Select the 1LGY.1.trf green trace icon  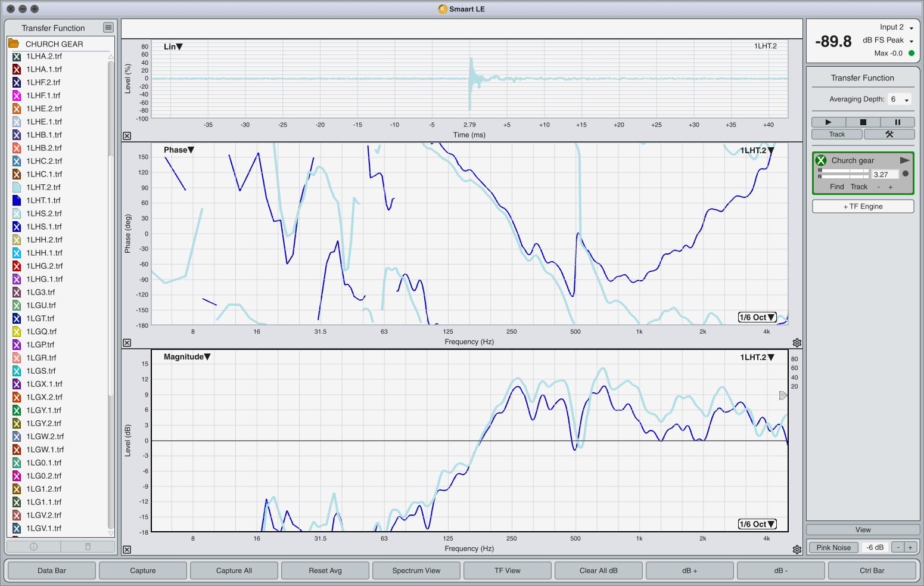tap(17, 411)
